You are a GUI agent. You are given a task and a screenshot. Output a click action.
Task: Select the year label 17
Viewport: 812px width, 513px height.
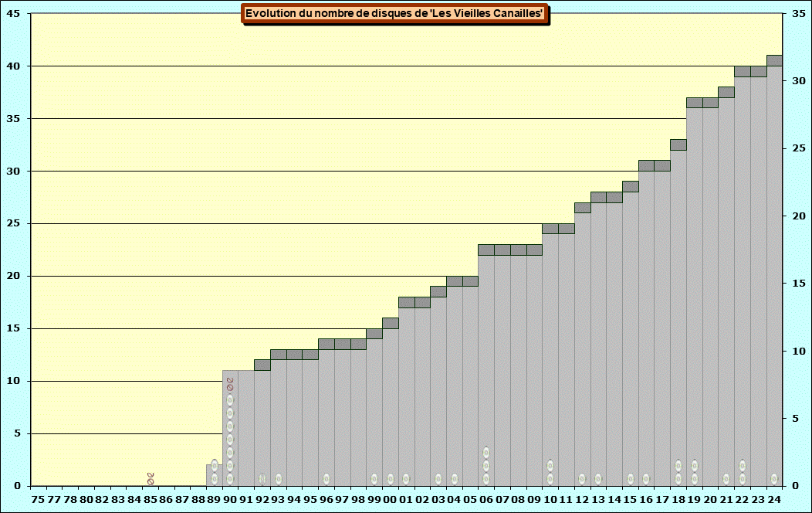[x=661, y=500]
